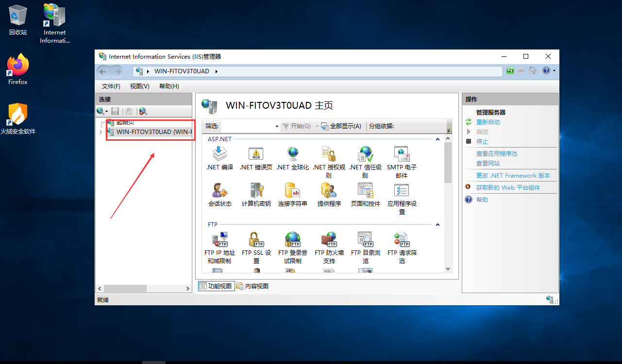Click the 查看应用程序池 link
The height and width of the screenshot is (364, 622).
[x=497, y=154]
